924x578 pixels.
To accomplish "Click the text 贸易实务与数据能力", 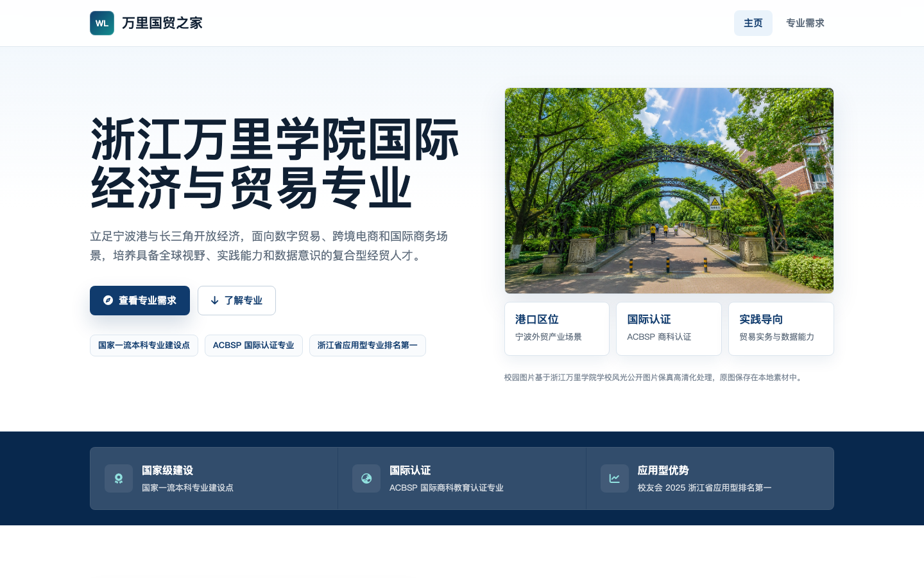I will pyautogui.click(x=777, y=337).
